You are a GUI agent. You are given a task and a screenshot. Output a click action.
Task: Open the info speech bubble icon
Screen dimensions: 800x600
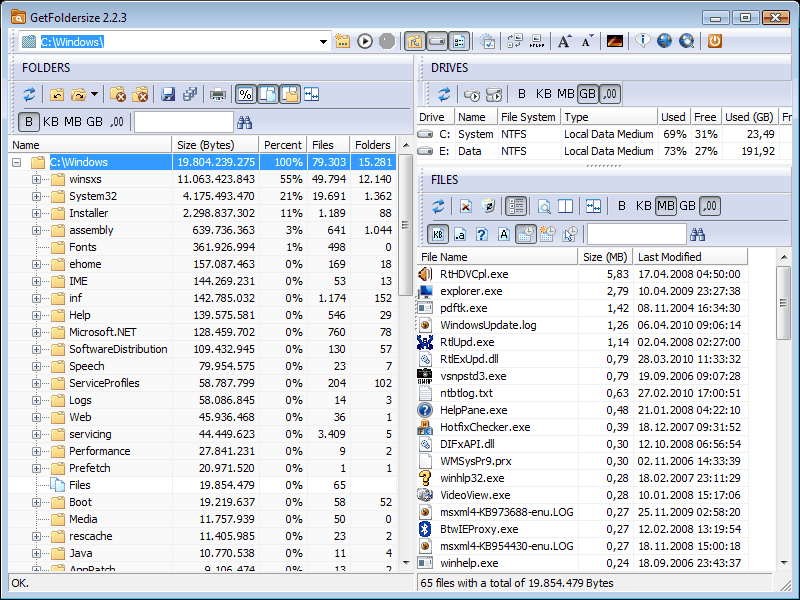click(643, 41)
